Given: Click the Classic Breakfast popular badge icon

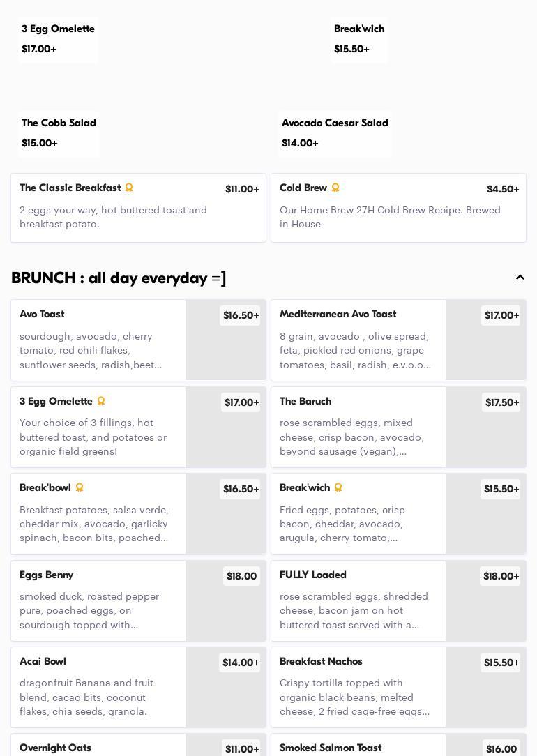Looking at the screenshot, I should pos(129,188).
